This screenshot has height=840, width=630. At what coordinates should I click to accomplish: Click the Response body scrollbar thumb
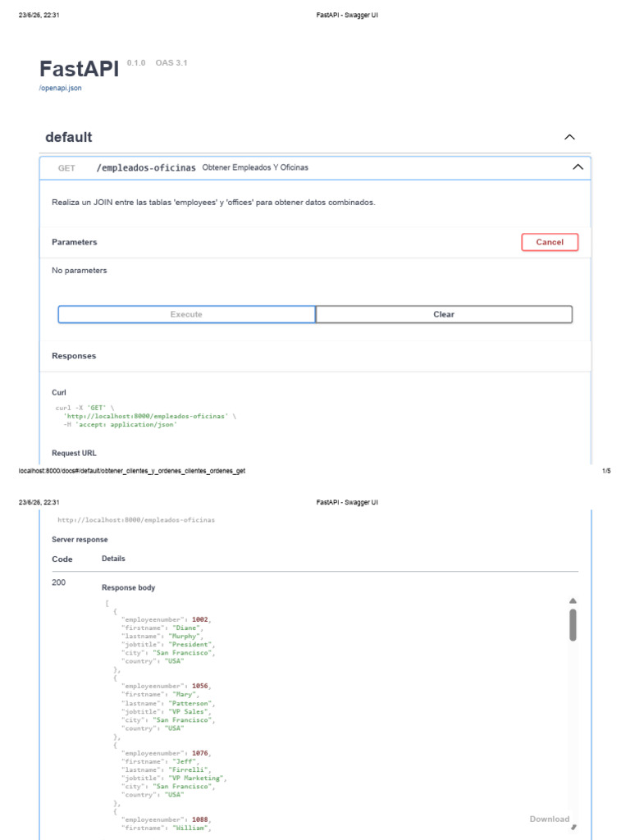tap(573, 624)
